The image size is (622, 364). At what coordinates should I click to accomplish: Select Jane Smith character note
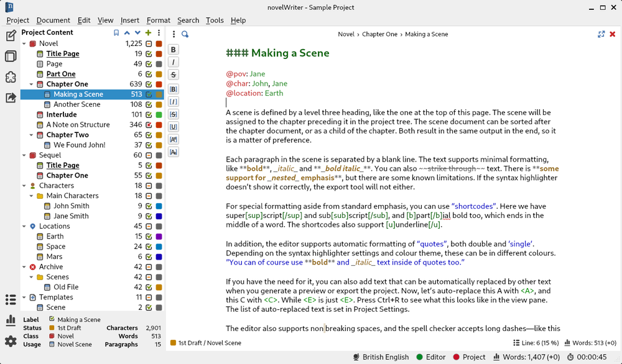click(71, 216)
